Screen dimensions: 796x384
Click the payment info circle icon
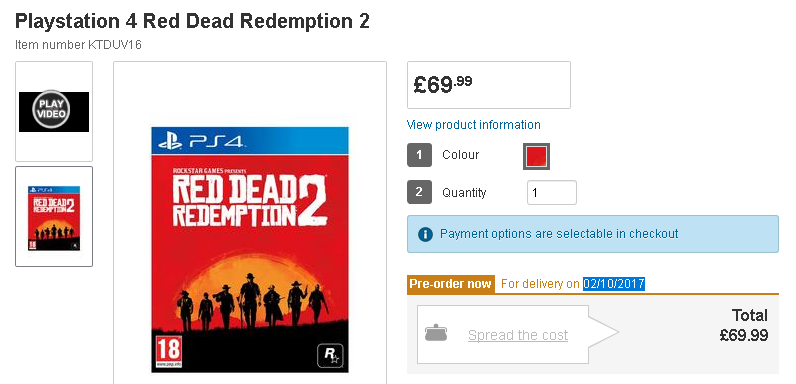click(x=425, y=234)
